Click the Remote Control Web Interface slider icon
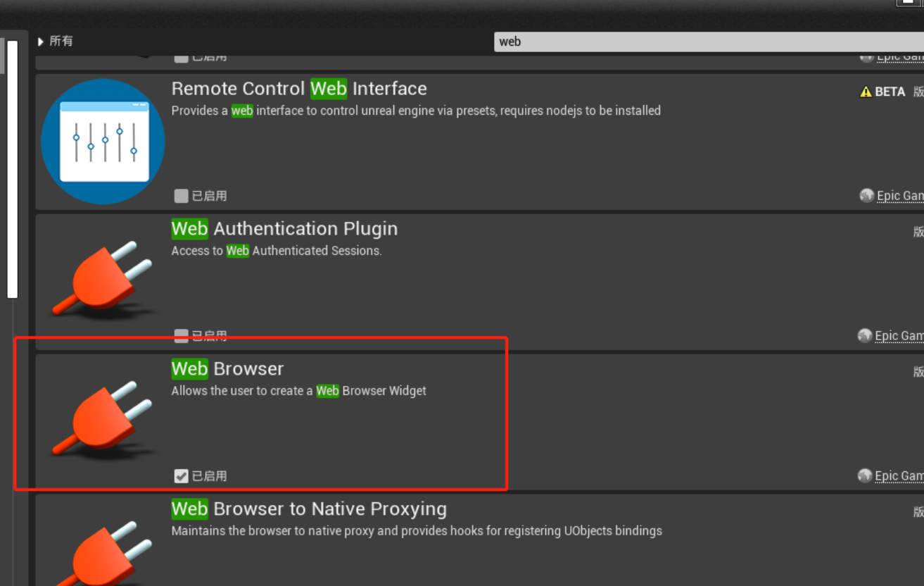924x586 pixels. 103,141
